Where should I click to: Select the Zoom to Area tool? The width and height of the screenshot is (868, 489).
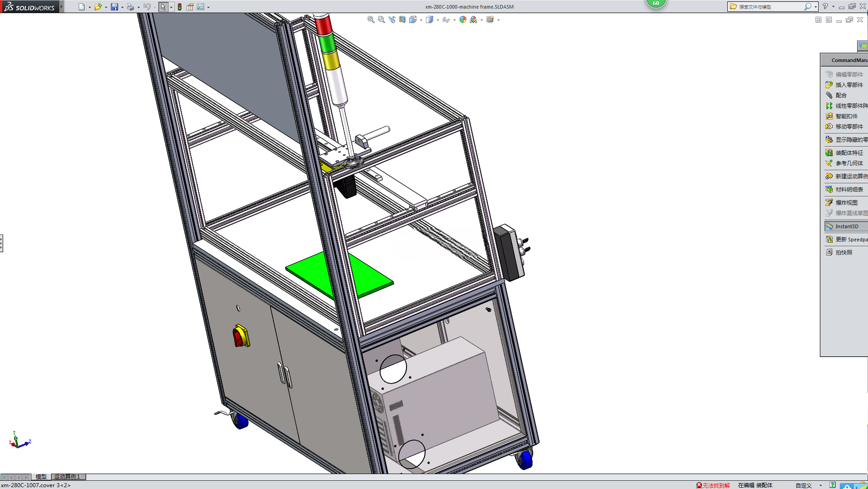point(381,20)
